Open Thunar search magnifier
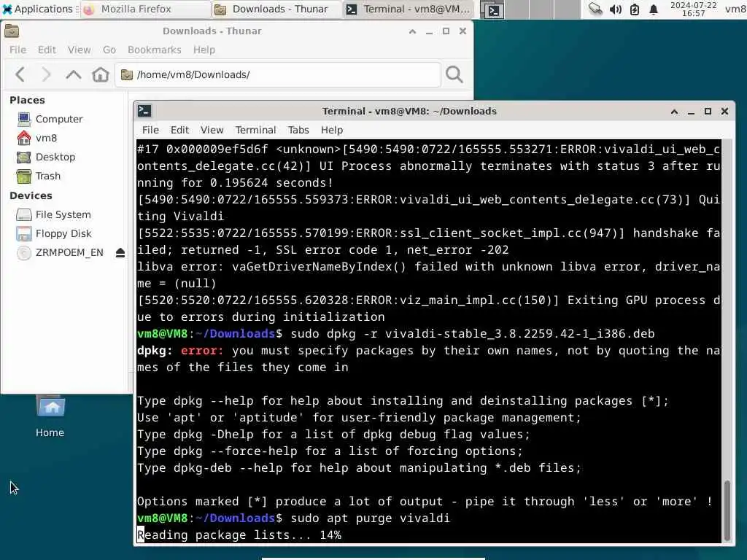Viewport: 747px width, 560px height. tap(454, 75)
